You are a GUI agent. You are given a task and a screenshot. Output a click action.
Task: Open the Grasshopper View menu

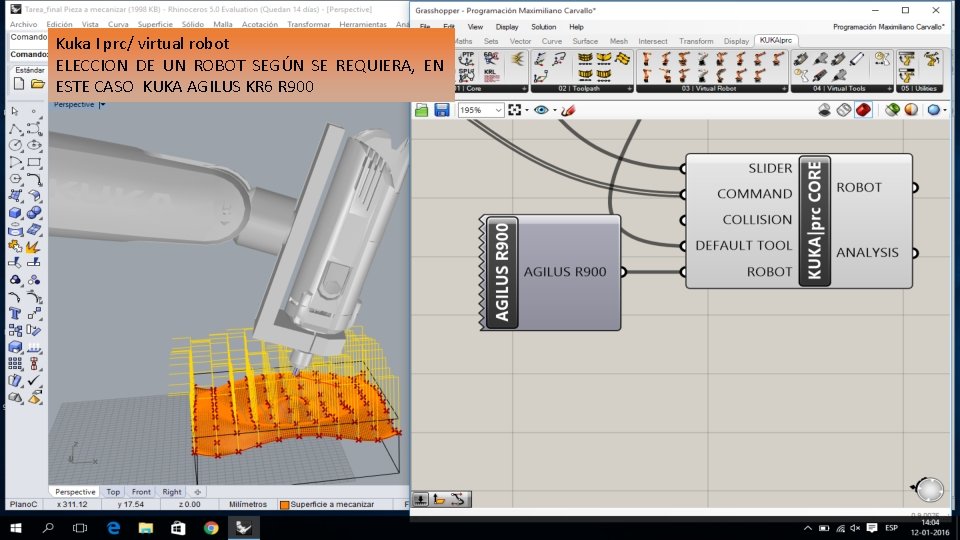[x=475, y=27]
